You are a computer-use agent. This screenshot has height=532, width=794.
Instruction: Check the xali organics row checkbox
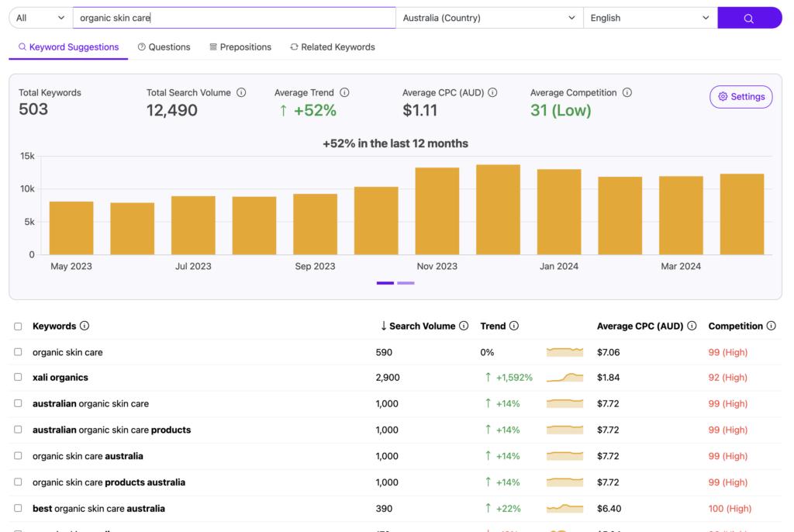tap(19, 378)
